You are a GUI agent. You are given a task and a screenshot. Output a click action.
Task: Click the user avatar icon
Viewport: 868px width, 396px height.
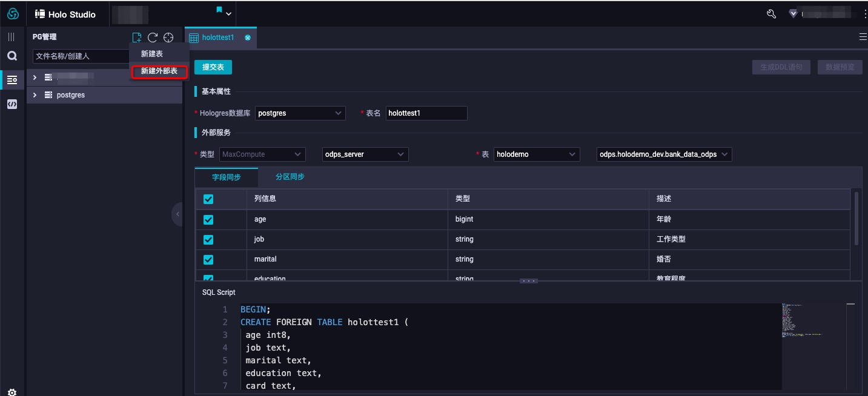793,14
